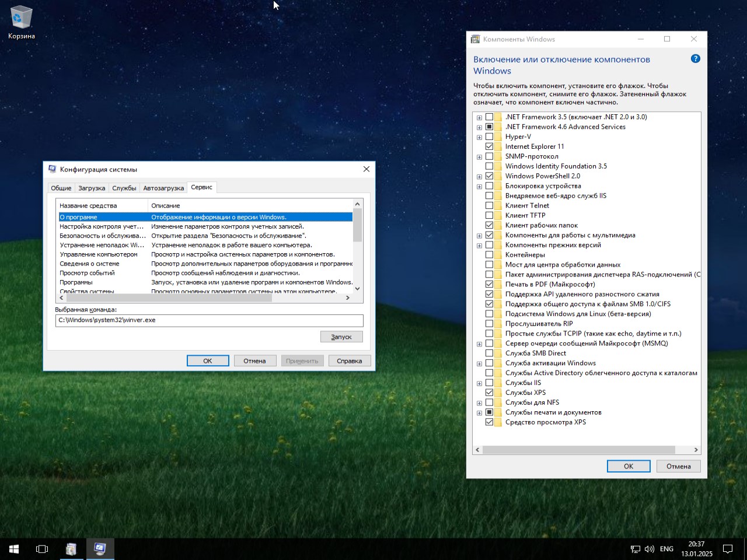Uncheck Internet Explorer 11 checkbox

coord(489,146)
